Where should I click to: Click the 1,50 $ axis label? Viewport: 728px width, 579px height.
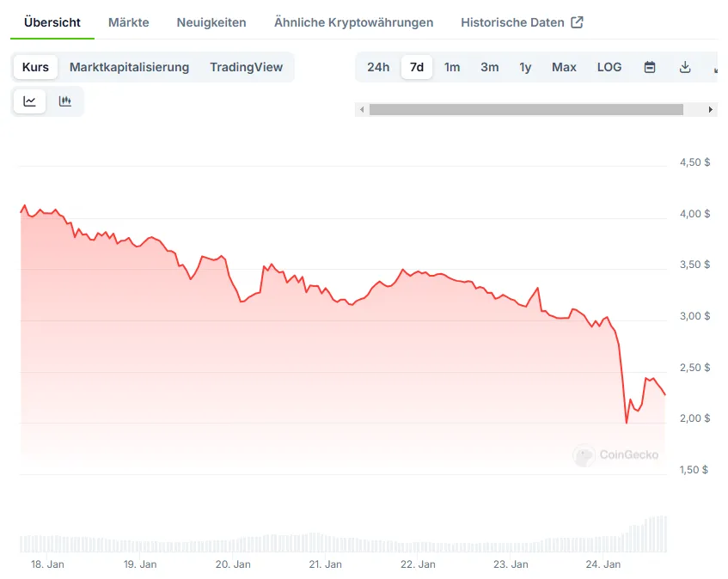point(694,470)
